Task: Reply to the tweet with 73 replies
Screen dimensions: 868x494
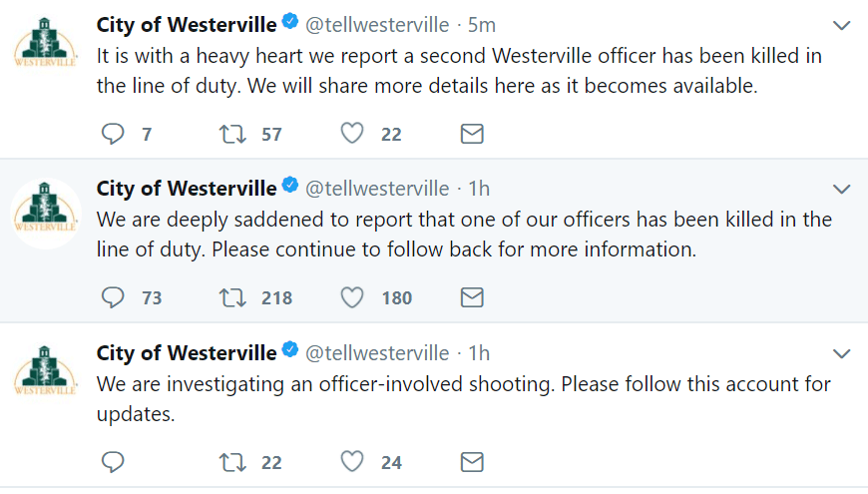Action: pos(113,298)
